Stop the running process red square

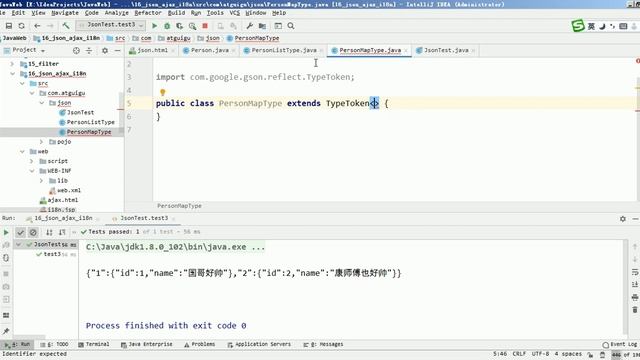(x=205, y=26)
